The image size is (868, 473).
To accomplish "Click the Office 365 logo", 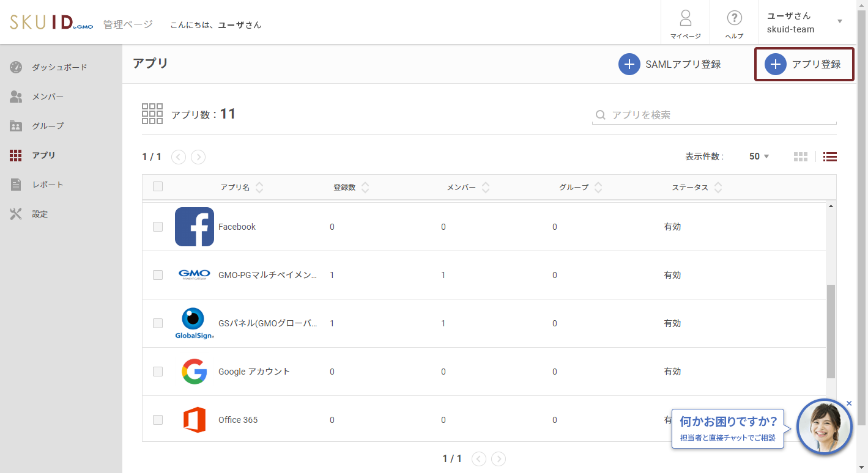I will coord(195,420).
